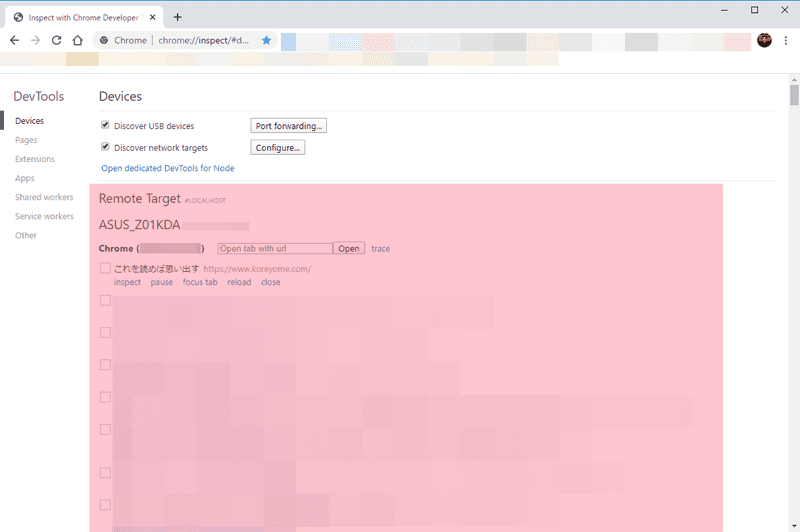
Task: Click the https://www.koreyome.com/ URL text
Action: click(x=257, y=269)
